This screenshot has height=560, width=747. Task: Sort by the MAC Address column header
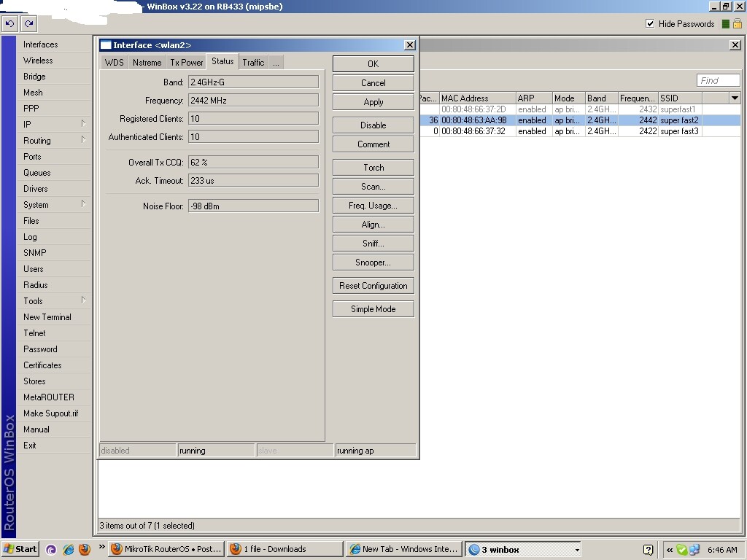(477, 98)
